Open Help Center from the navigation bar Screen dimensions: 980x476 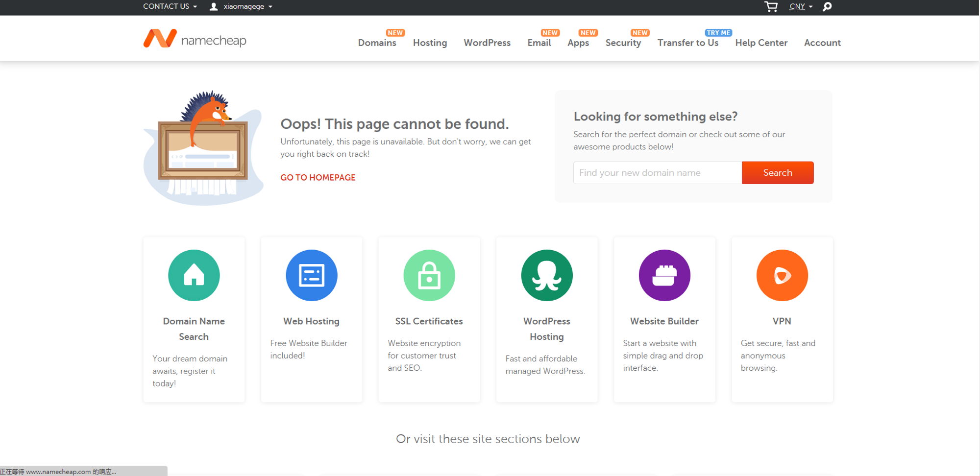pos(761,43)
